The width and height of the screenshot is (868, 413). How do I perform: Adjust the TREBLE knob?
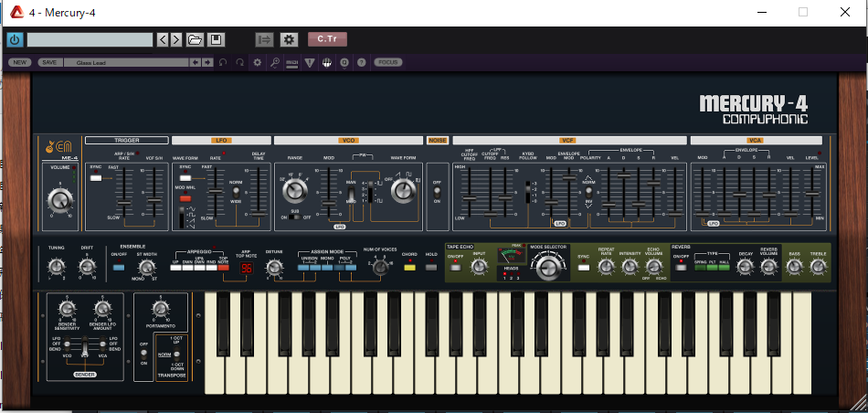coord(818,267)
